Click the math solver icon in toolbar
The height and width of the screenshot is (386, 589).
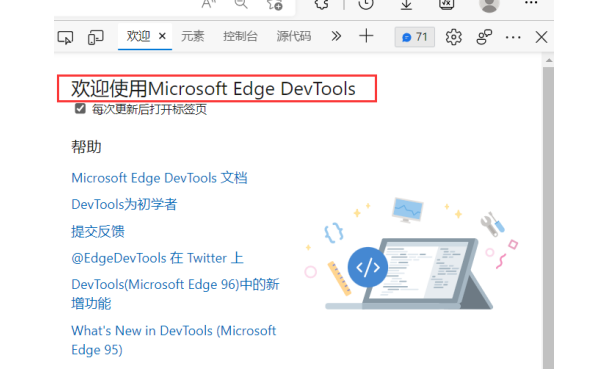coord(447,4)
